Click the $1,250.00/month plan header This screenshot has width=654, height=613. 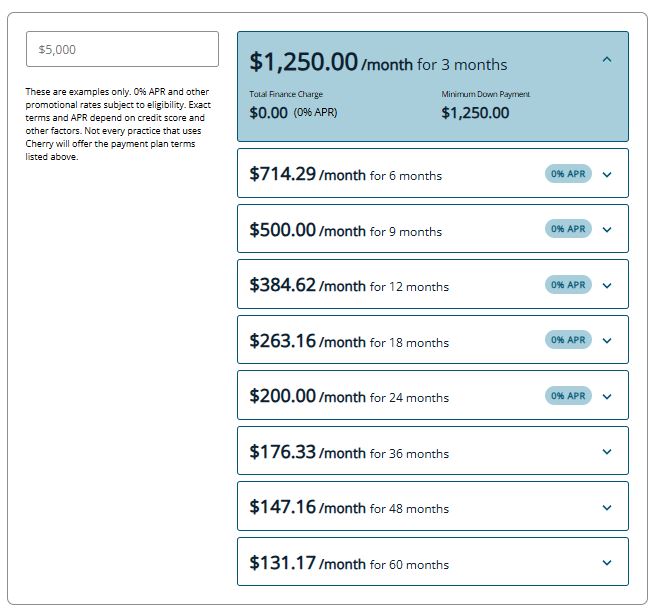click(378, 62)
